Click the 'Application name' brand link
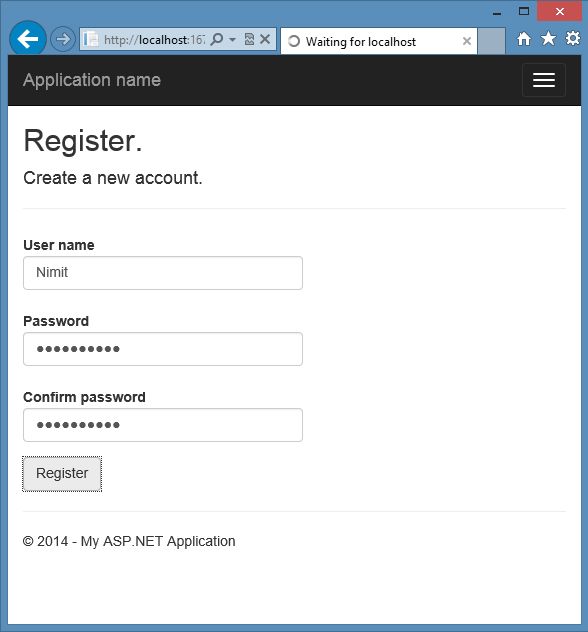Viewport: 588px width, 632px height. click(92, 80)
